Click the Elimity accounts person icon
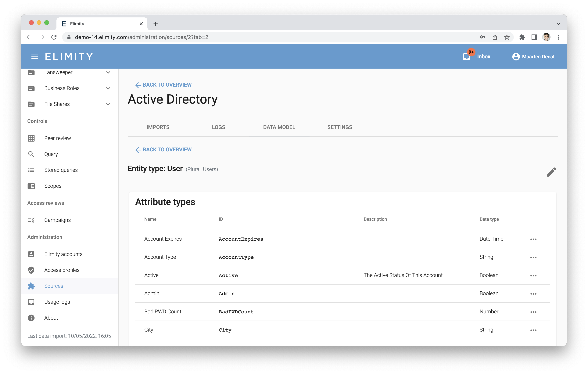Screen dimensions: 588x374 (x=31, y=254)
